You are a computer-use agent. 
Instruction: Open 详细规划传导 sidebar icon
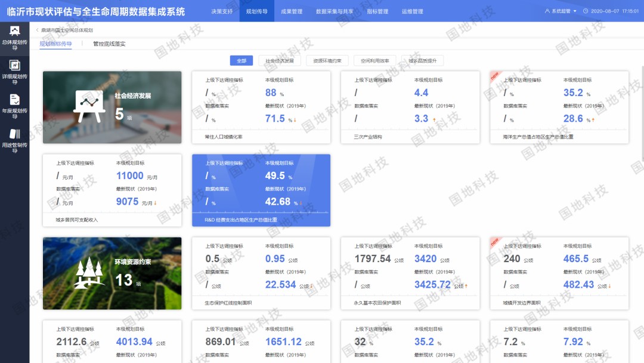[14, 65]
